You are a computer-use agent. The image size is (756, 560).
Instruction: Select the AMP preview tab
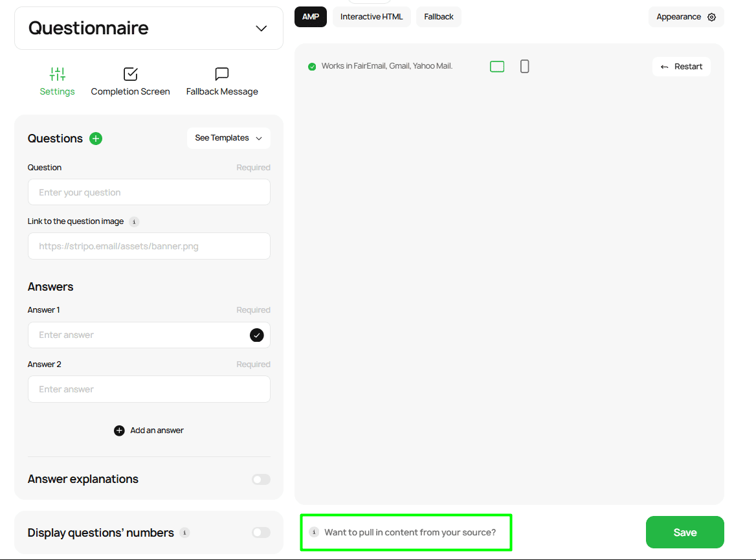310,17
